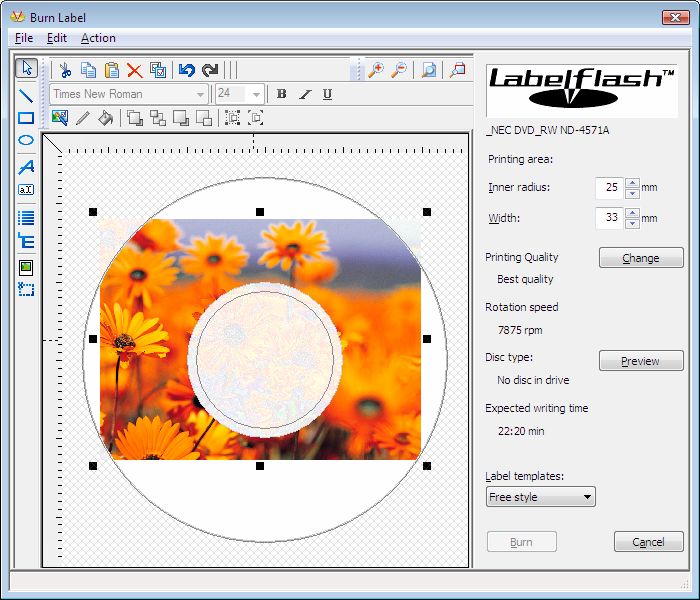Click the ungroup objects icon
Viewport: 700px width, 600px height.
point(256,118)
